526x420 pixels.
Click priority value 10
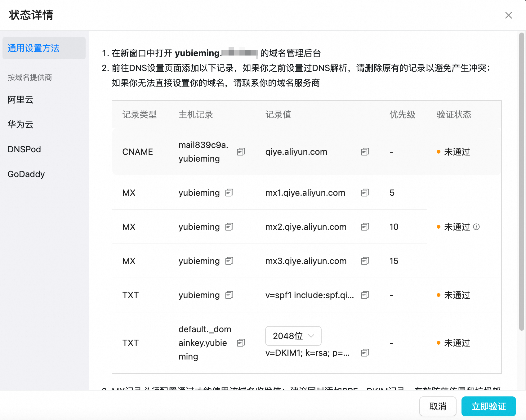[394, 227]
